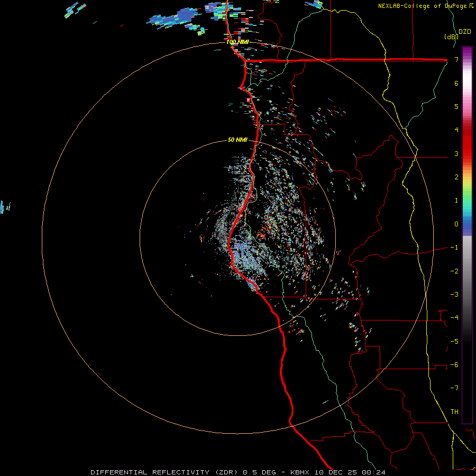
Task: Click the [dB] unit label
Action: click(451, 37)
